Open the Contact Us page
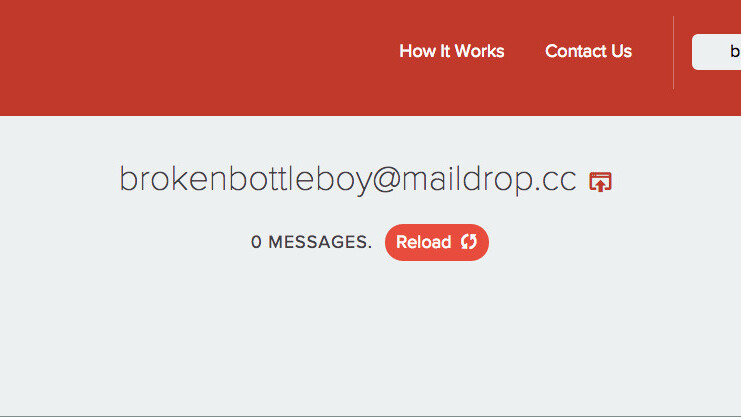The height and width of the screenshot is (417, 741). pos(588,51)
